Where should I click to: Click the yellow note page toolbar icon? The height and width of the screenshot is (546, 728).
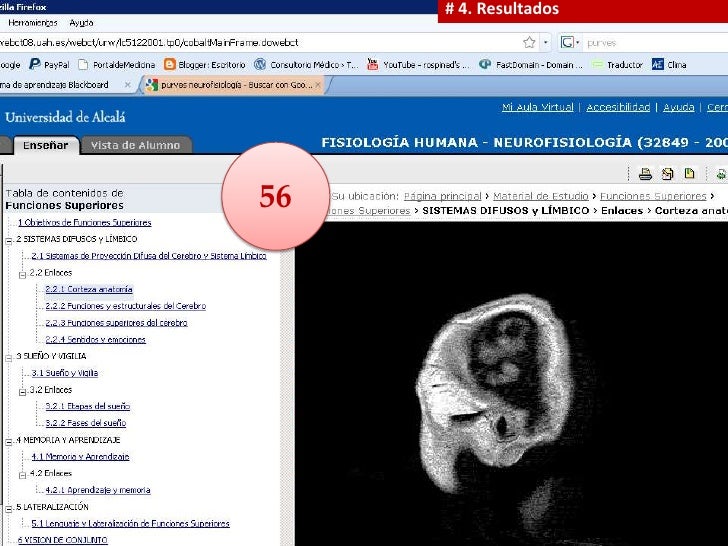point(689,174)
